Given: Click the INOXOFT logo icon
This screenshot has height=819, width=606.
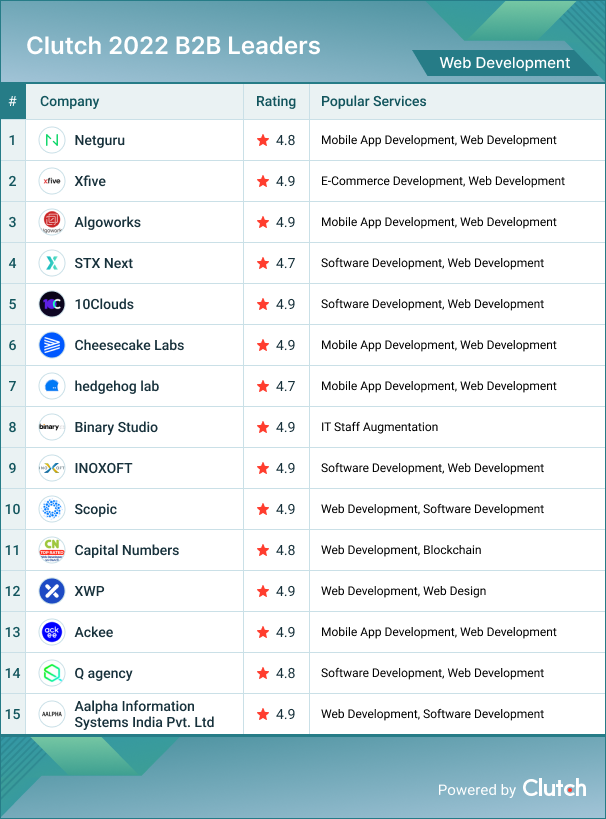Looking at the screenshot, I should coord(52,468).
